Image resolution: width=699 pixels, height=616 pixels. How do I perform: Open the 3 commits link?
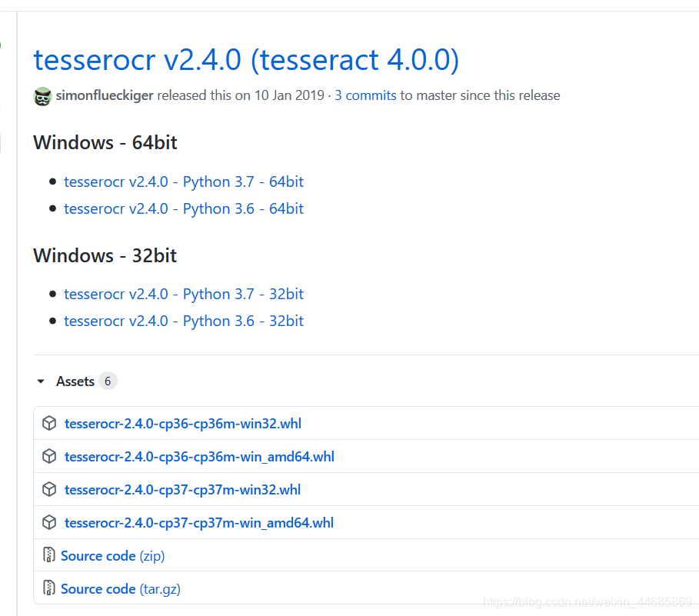click(365, 95)
